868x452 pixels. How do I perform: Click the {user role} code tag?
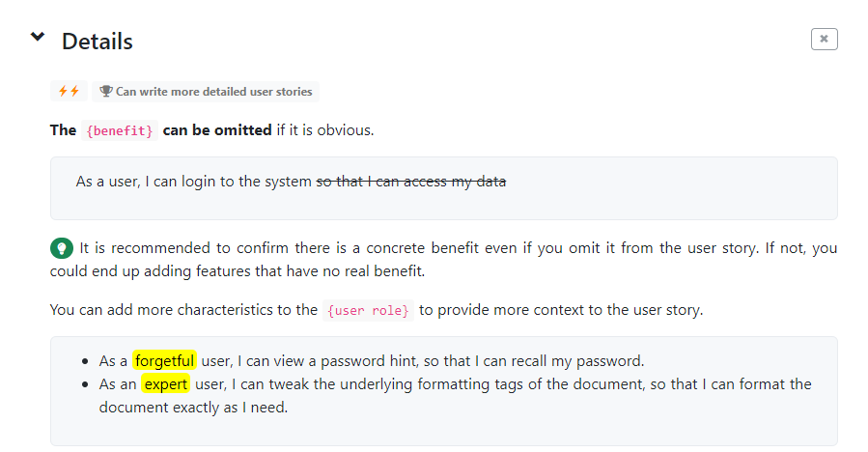[x=368, y=310]
